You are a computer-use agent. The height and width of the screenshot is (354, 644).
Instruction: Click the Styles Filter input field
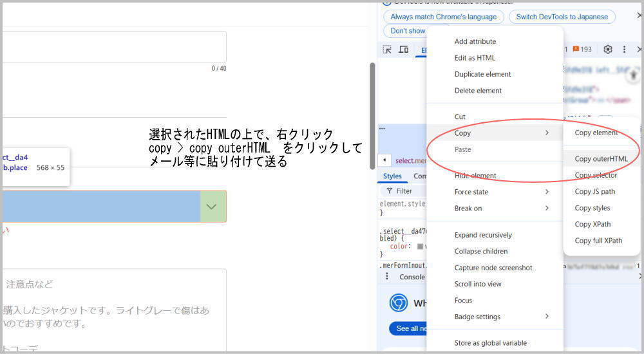click(404, 191)
